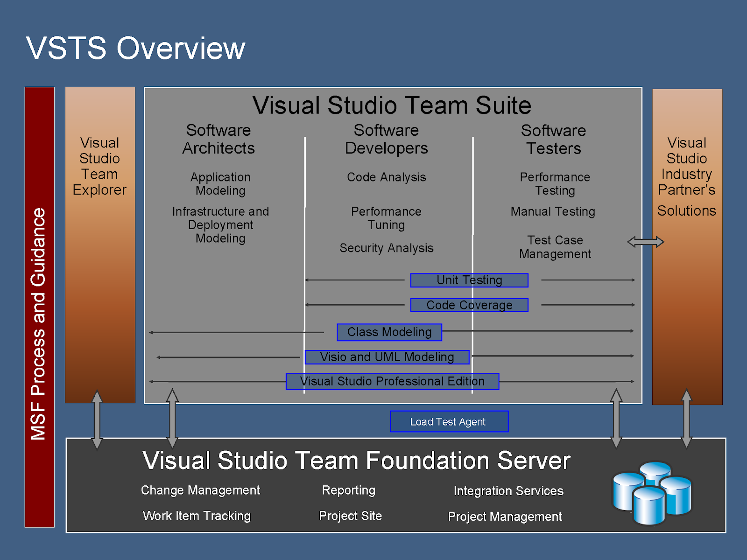Click the Project Site label

(350, 516)
